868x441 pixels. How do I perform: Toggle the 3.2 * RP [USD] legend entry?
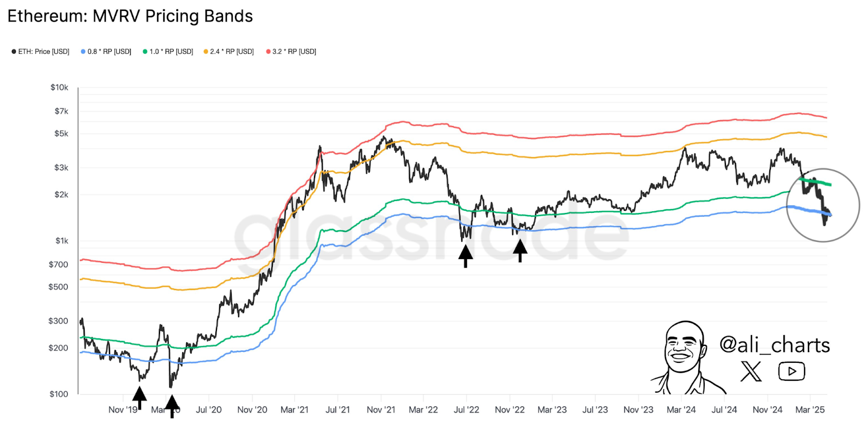point(291,52)
